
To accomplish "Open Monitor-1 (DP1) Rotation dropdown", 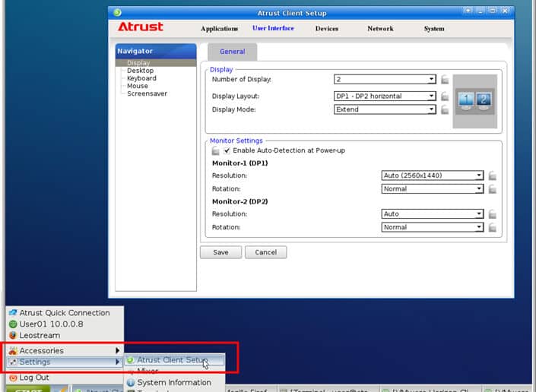I will point(433,189).
